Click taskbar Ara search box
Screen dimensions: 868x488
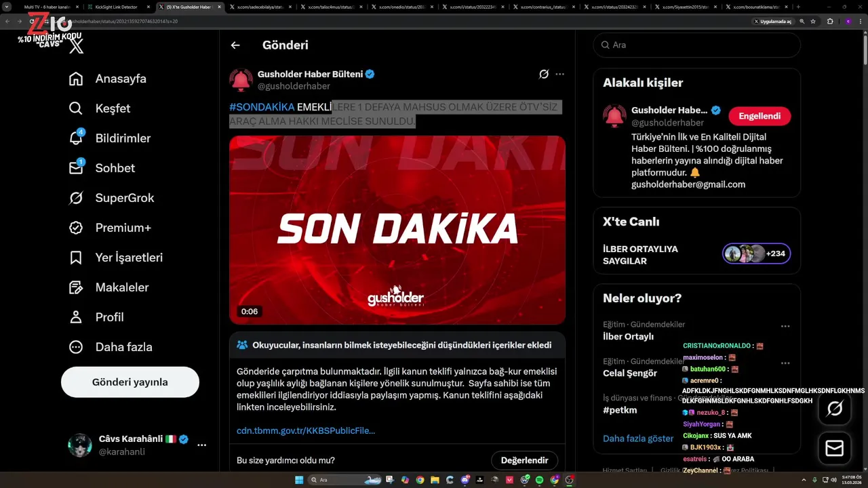[x=344, y=480]
